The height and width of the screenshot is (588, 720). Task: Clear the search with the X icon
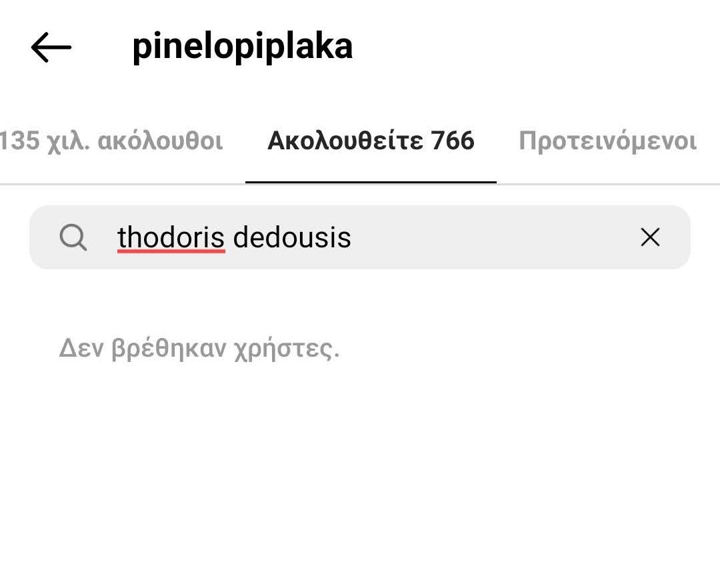coord(650,237)
